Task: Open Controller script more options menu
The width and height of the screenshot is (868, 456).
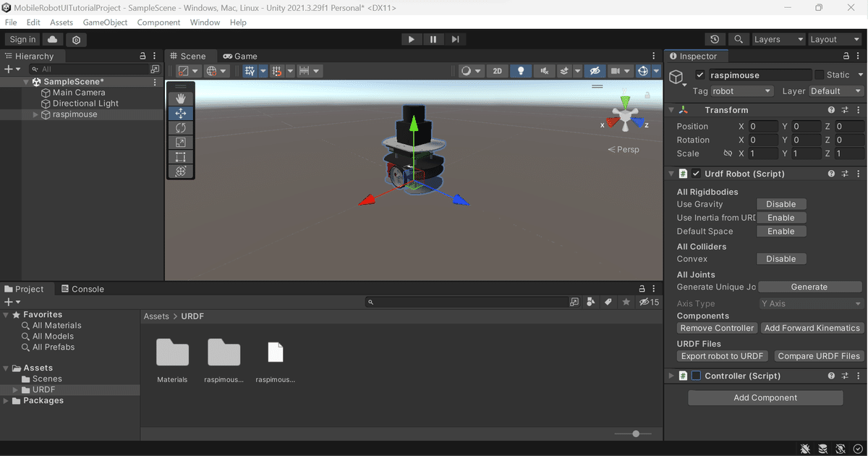Action: point(859,376)
